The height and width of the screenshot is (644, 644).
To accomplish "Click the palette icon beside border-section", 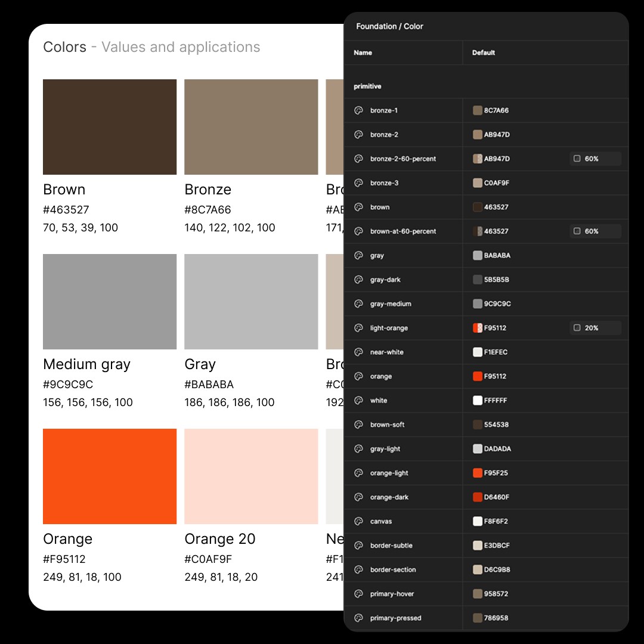I will (x=358, y=569).
